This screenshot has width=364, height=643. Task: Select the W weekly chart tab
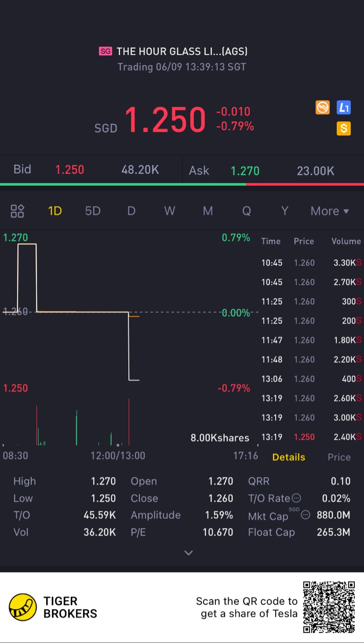[169, 211]
